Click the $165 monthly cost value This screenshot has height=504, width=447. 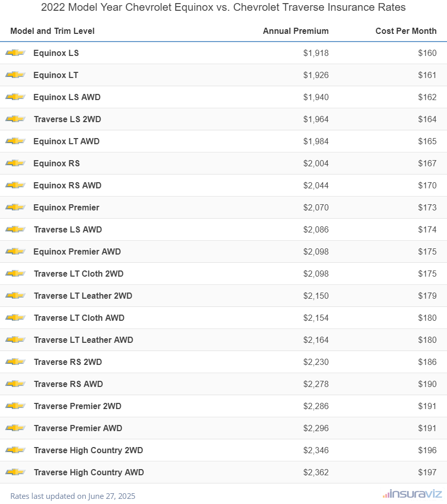[x=427, y=141]
